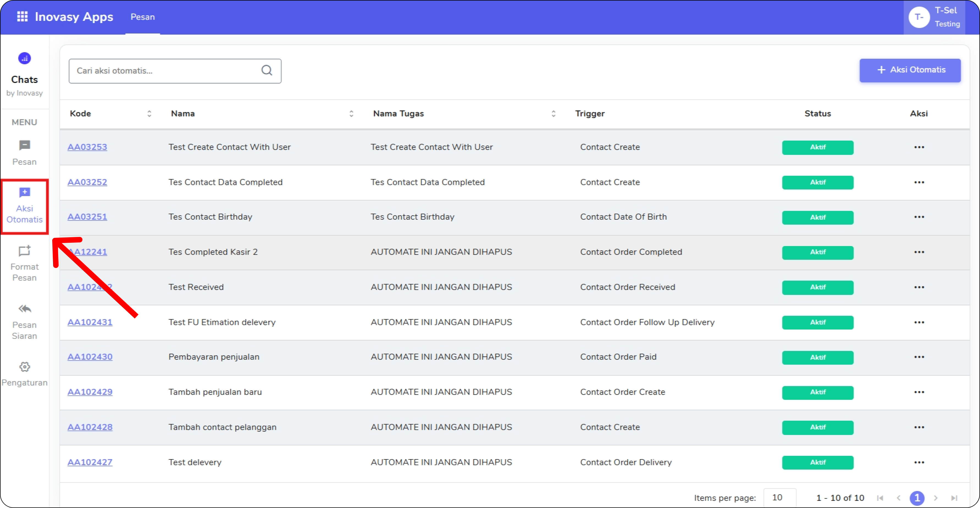Image resolution: width=980 pixels, height=508 pixels.
Task: Open Format Pesan in the sidebar menu
Action: [x=24, y=264]
